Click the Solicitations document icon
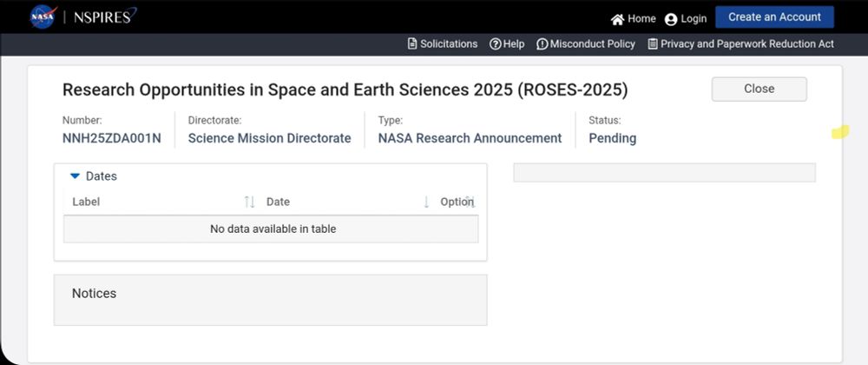This screenshot has width=868, height=365. point(411,43)
